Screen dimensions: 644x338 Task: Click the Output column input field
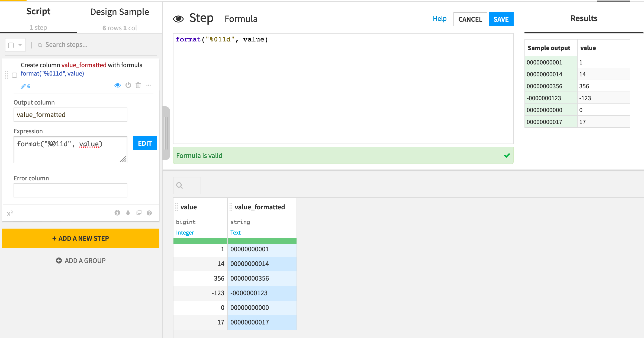tap(70, 115)
